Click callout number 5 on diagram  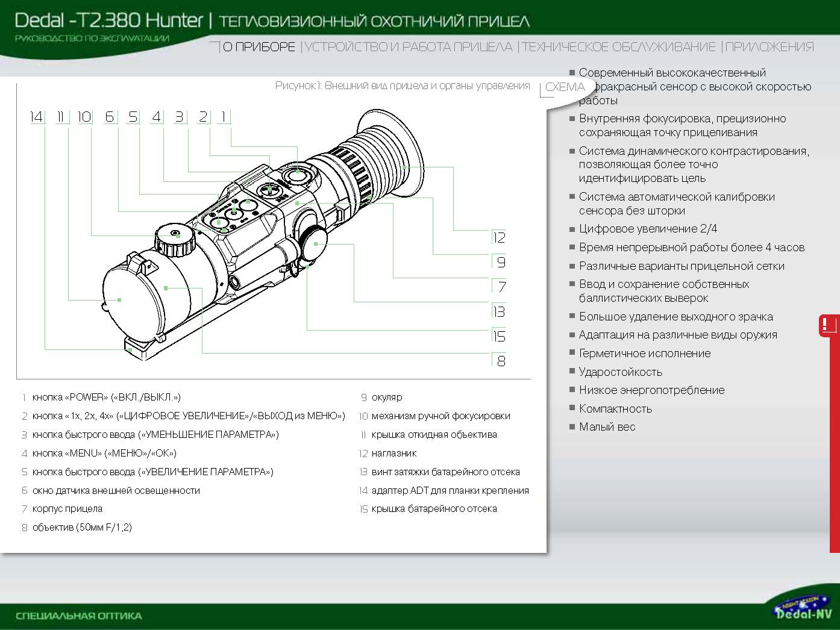[x=133, y=117]
